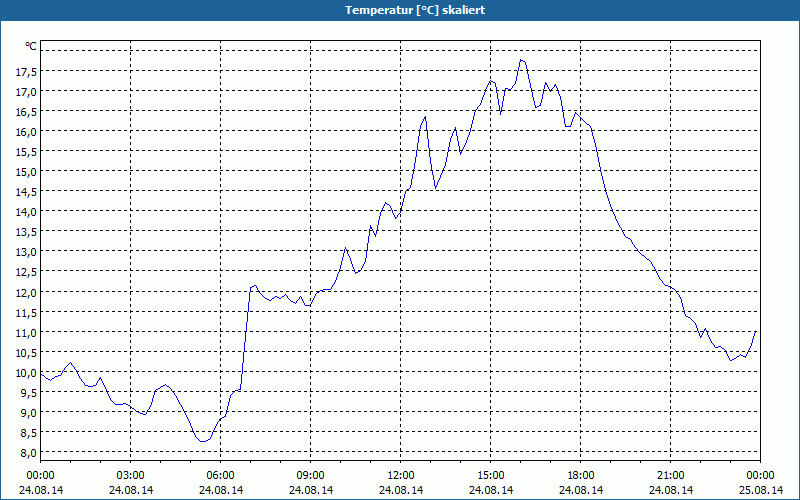This screenshot has width=800, height=500.
Task: Click the 00:00 label above 25.08.14
Action: point(760,476)
